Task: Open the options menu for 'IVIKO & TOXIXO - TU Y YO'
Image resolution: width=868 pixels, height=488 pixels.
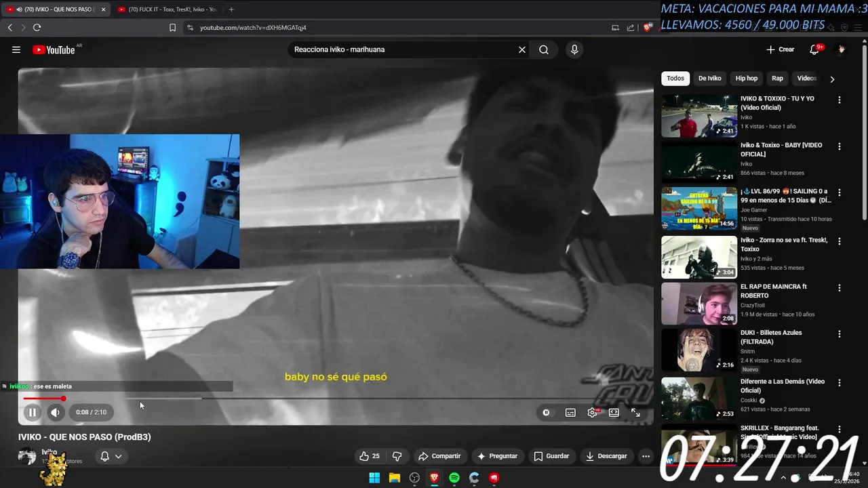Action: pyautogui.click(x=840, y=100)
